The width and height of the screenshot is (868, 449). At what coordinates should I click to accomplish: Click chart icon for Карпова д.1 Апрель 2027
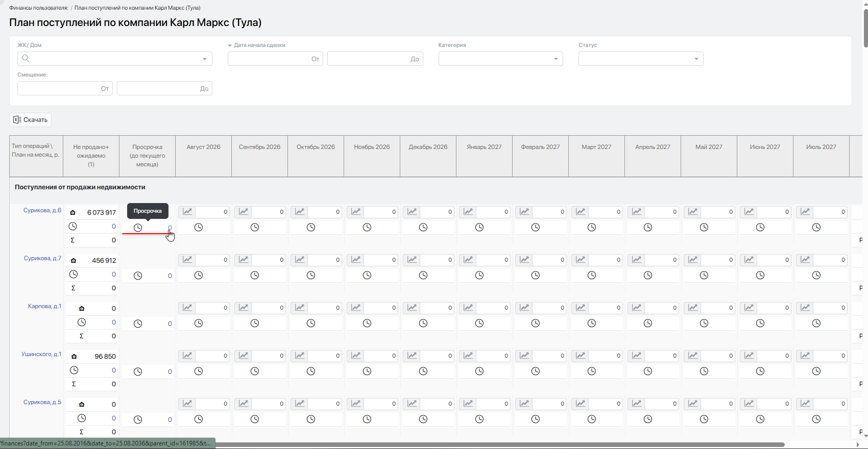coord(637,308)
